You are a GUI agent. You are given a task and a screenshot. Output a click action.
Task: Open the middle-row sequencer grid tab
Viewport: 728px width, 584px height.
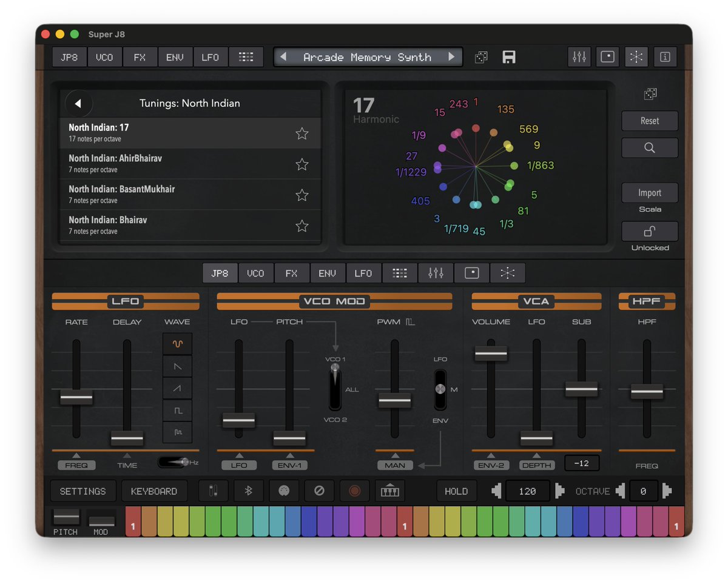point(399,274)
